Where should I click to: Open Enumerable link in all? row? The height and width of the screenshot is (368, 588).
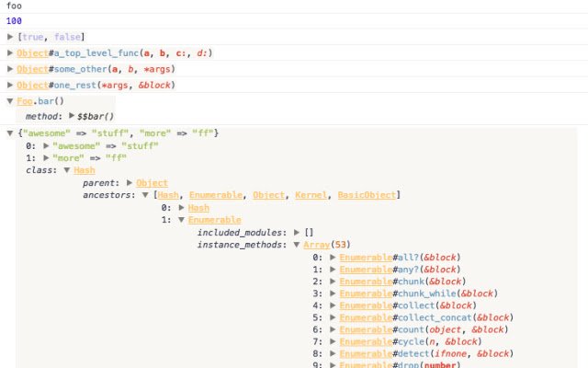[366, 258]
